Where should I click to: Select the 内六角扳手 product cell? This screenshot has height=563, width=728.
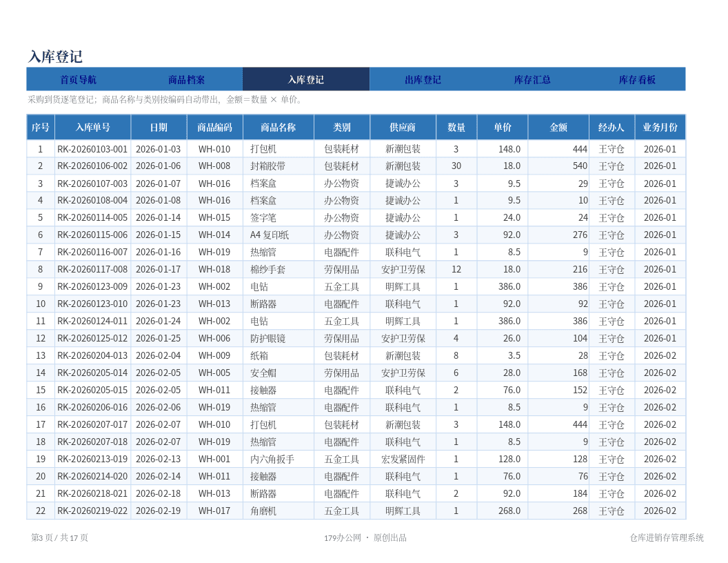(278, 459)
